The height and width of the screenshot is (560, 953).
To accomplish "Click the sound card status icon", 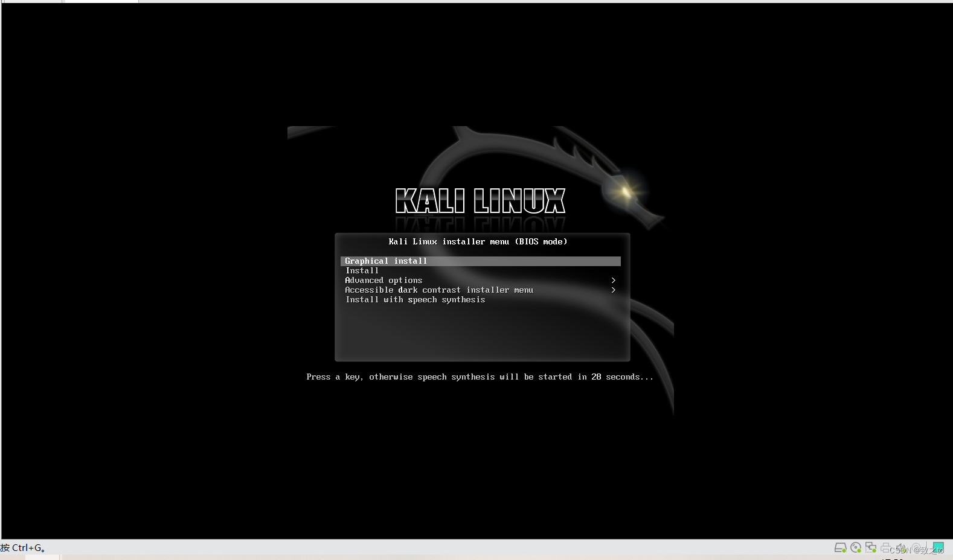I will tap(901, 548).
